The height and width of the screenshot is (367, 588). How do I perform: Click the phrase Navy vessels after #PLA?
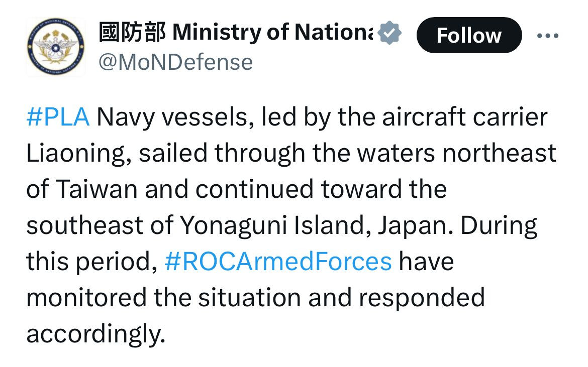click(169, 117)
